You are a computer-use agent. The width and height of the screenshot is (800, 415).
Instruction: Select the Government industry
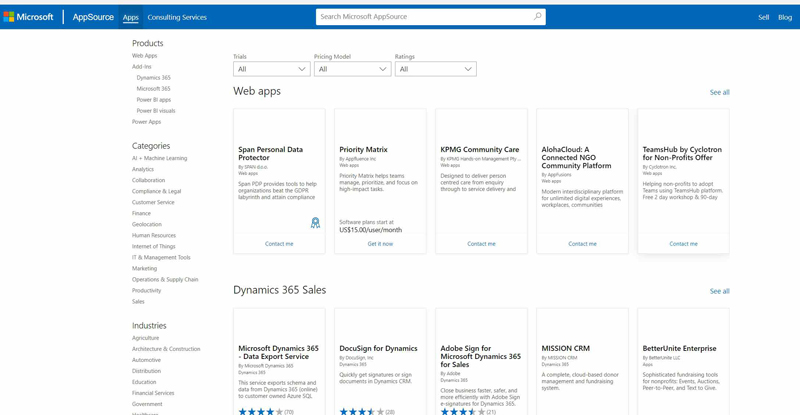pos(147,404)
